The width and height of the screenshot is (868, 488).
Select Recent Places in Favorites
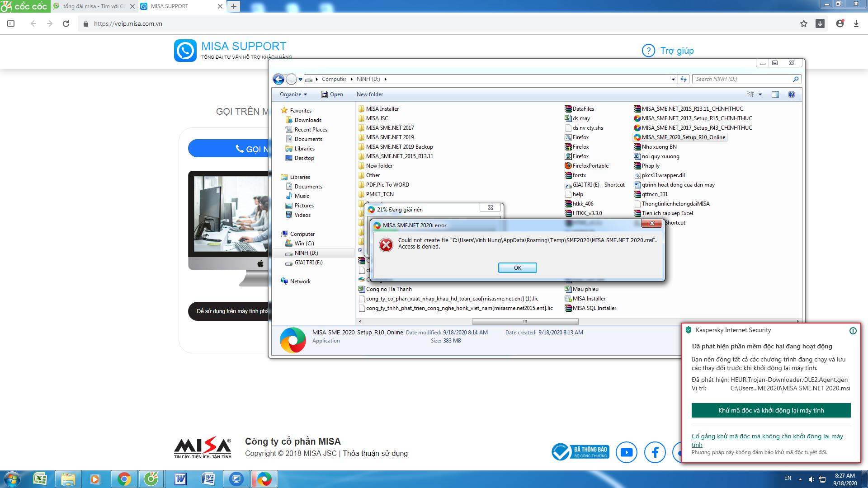pyautogui.click(x=311, y=130)
